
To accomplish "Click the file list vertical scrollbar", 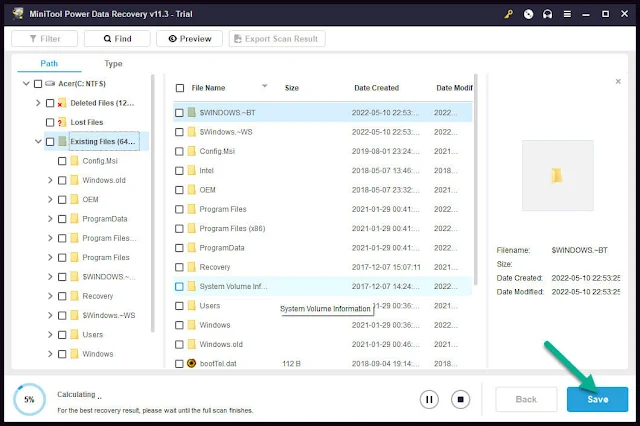I will pos(475,180).
